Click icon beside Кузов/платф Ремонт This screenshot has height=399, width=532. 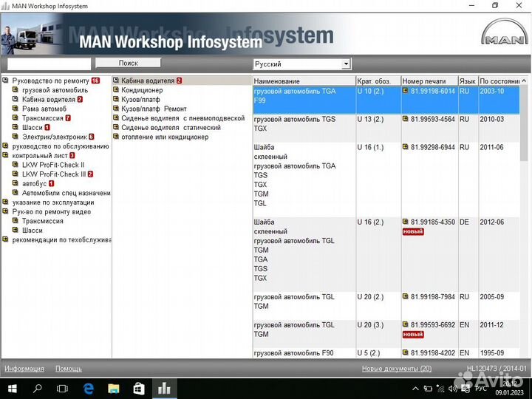coord(116,109)
